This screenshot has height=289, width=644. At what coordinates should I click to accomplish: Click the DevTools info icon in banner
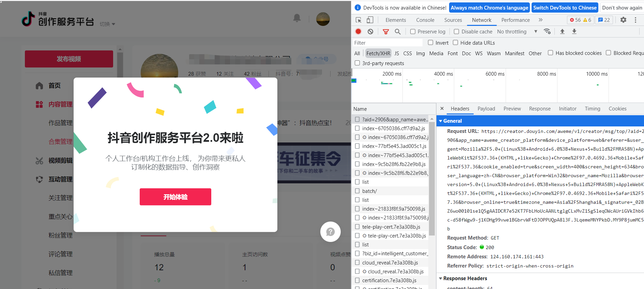click(358, 7)
